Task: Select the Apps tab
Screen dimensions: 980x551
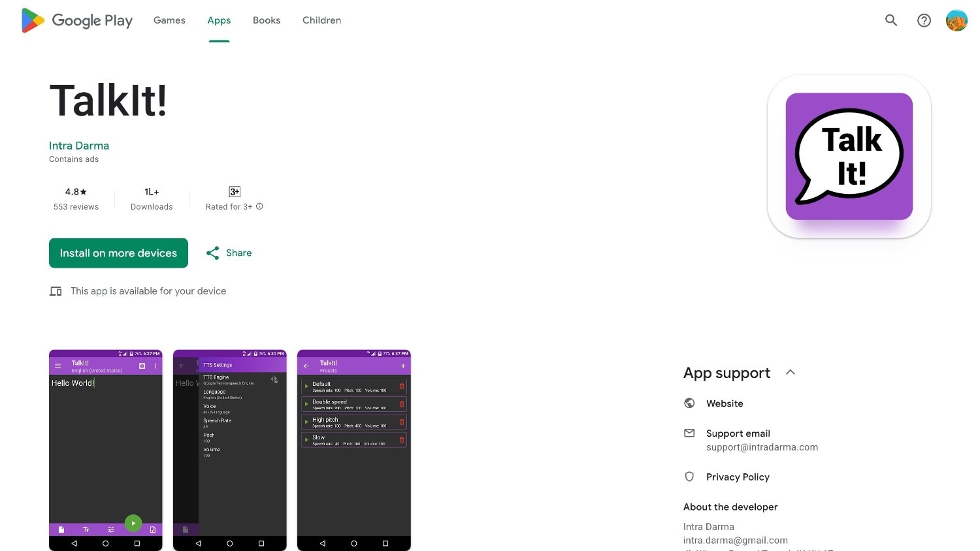Action: [x=219, y=20]
